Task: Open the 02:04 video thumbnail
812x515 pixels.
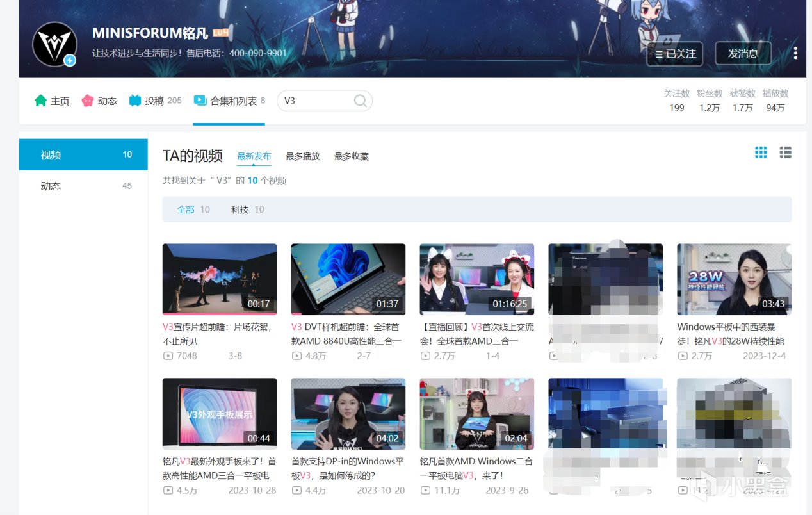Action: [x=477, y=414]
